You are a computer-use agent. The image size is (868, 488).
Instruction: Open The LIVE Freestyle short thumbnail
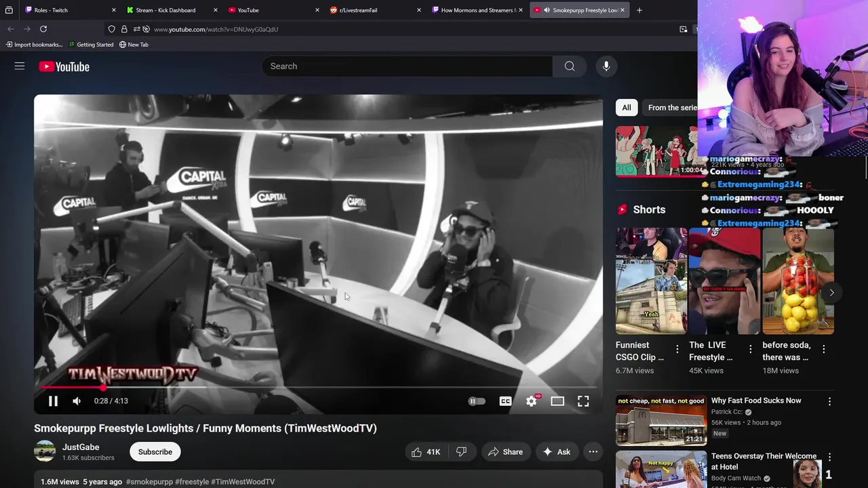[725, 281]
